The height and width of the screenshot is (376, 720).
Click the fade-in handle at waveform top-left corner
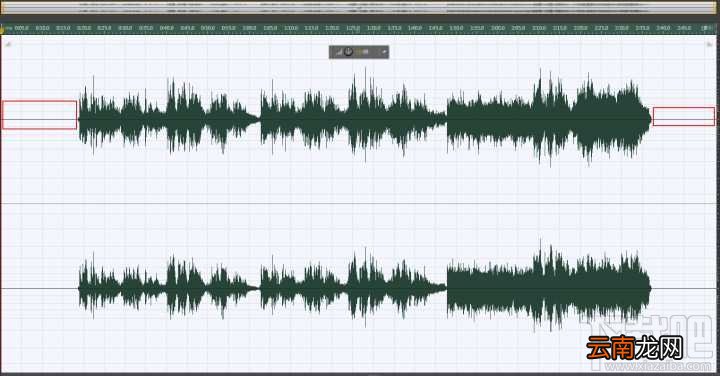pos(7,44)
